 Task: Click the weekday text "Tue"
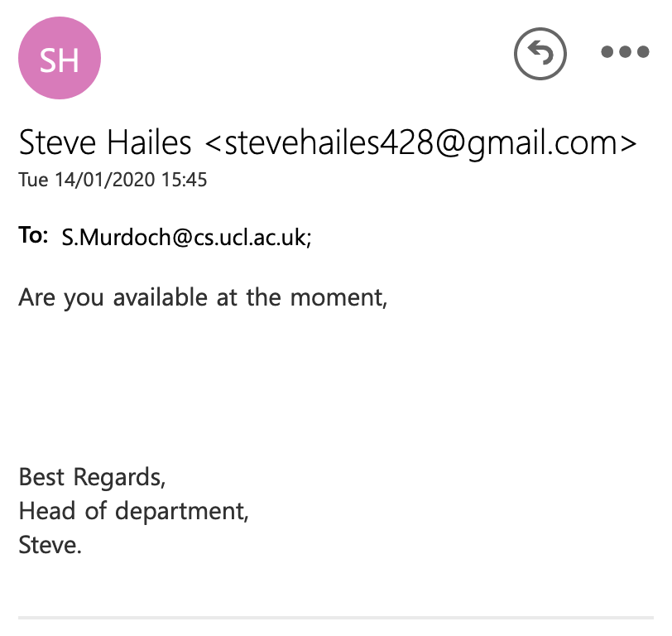click(33, 180)
